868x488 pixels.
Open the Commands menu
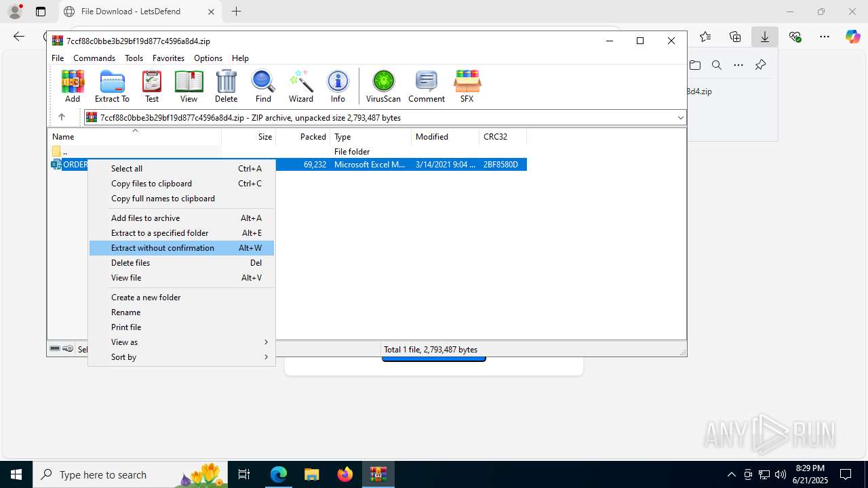94,58
